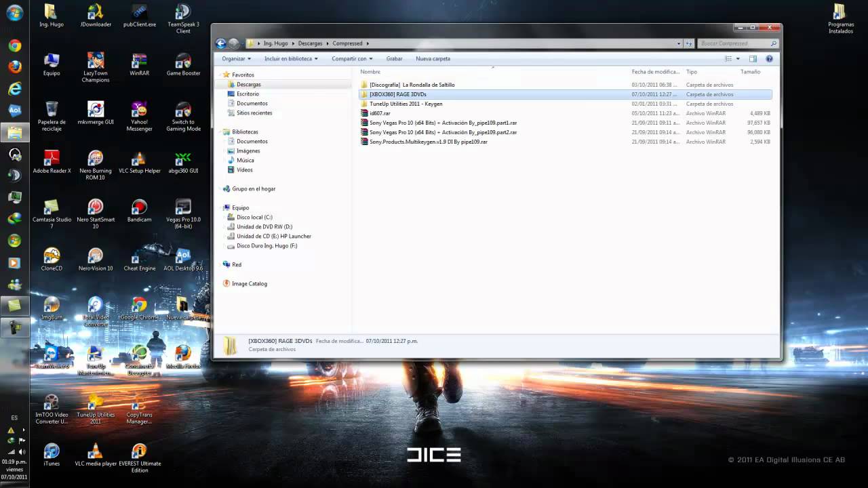Click the Compressed breadcrumb segment
The image size is (868, 488).
[347, 43]
